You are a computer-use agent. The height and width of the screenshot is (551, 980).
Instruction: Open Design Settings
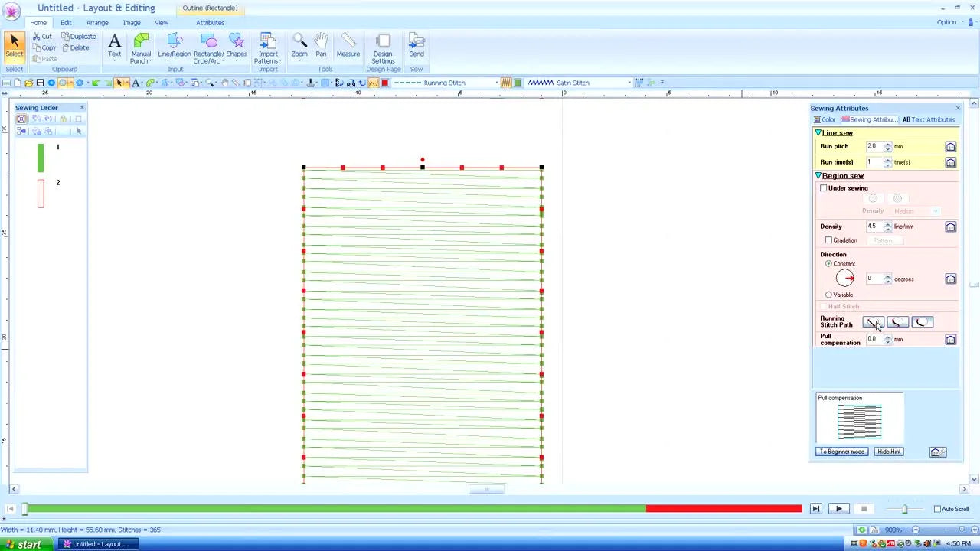[x=383, y=47]
